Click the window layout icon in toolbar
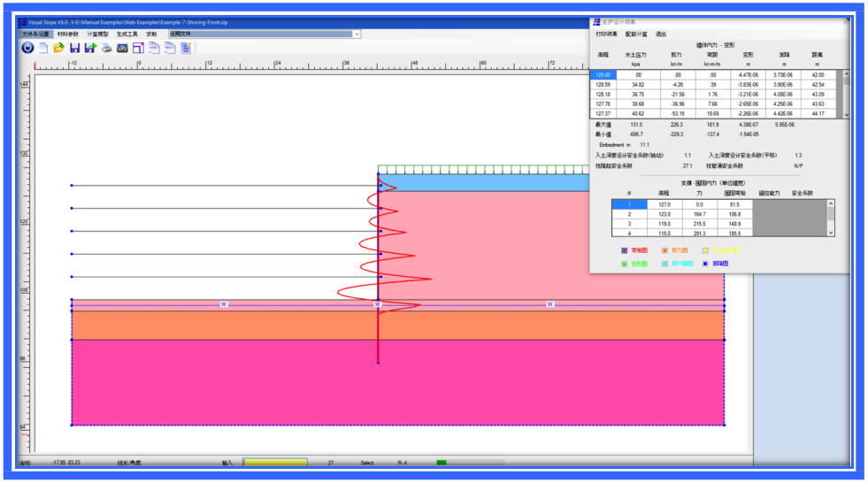Viewport: 868px width, 483px height. tap(138, 48)
